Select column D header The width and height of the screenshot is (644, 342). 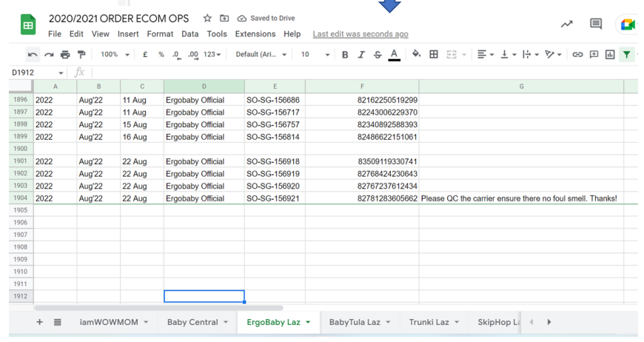tap(204, 86)
